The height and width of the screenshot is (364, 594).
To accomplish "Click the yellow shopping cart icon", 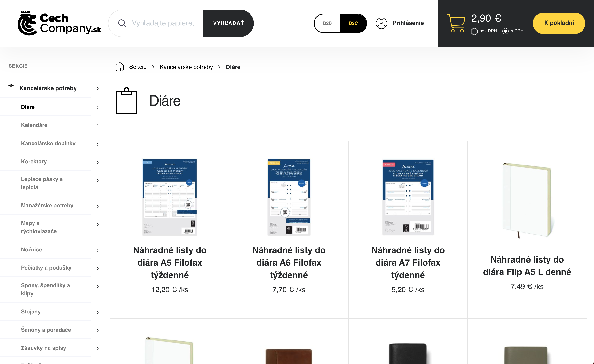I will (456, 23).
